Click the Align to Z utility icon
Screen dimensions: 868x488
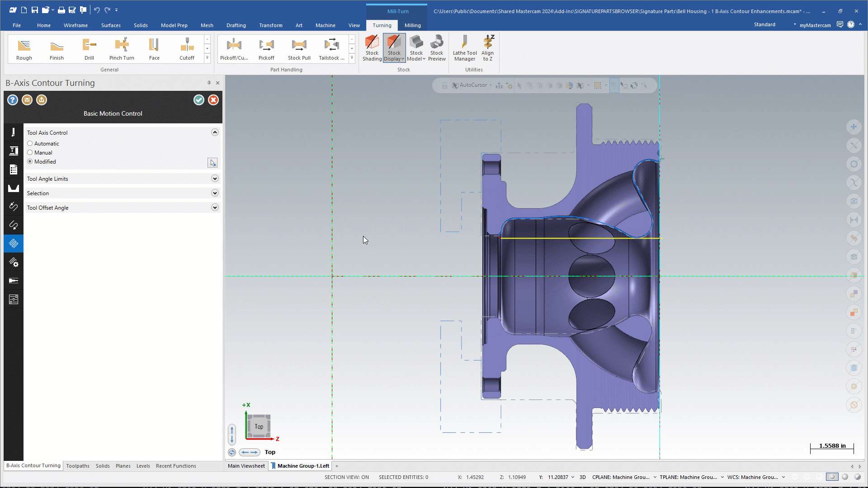pos(488,47)
